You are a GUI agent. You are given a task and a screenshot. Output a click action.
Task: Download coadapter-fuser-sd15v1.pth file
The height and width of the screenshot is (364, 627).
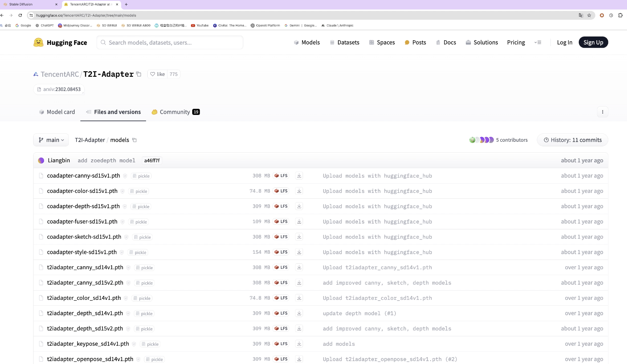(299, 221)
